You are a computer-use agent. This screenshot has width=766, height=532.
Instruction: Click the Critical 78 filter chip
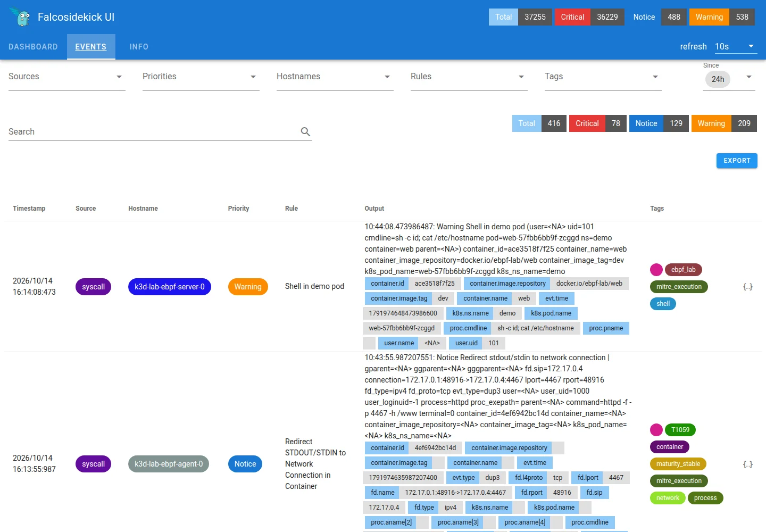(x=598, y=123)
